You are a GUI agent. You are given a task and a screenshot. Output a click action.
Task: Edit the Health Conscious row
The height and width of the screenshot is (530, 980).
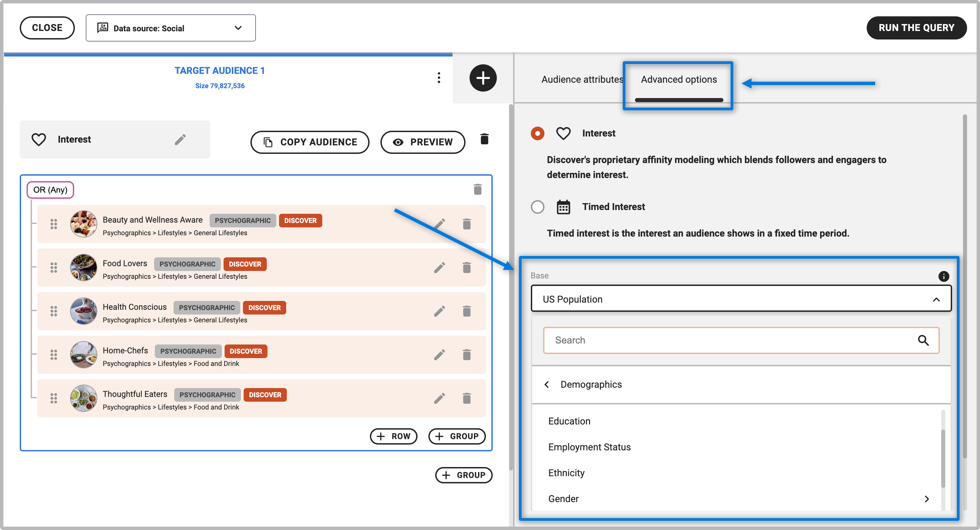pos(439,311)
